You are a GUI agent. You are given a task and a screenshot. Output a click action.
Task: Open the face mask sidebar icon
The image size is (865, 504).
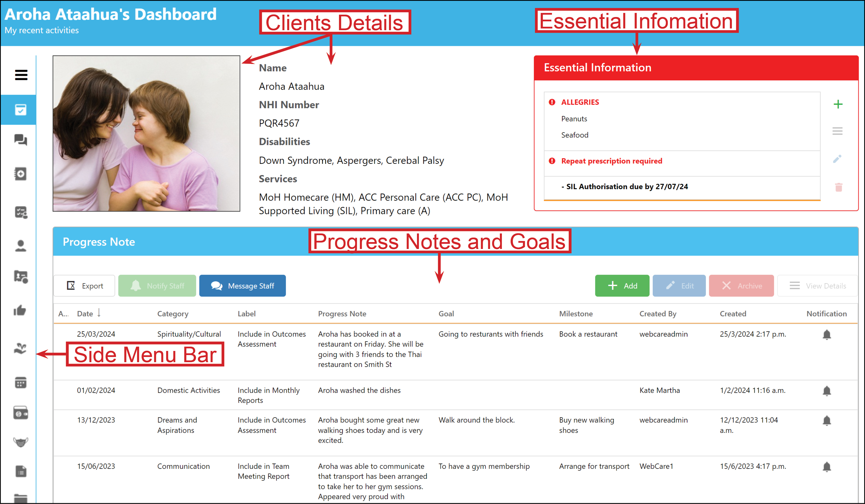click(20, 442)
